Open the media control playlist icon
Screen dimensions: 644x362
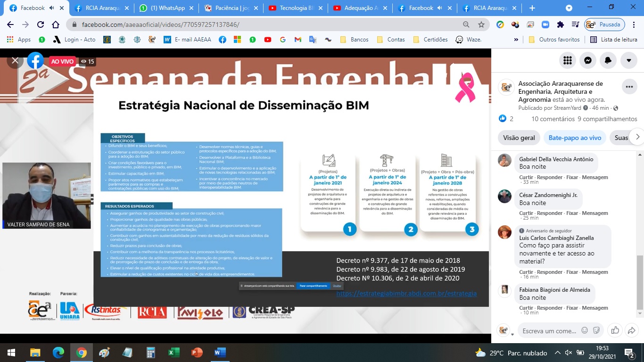click(575, 25)
